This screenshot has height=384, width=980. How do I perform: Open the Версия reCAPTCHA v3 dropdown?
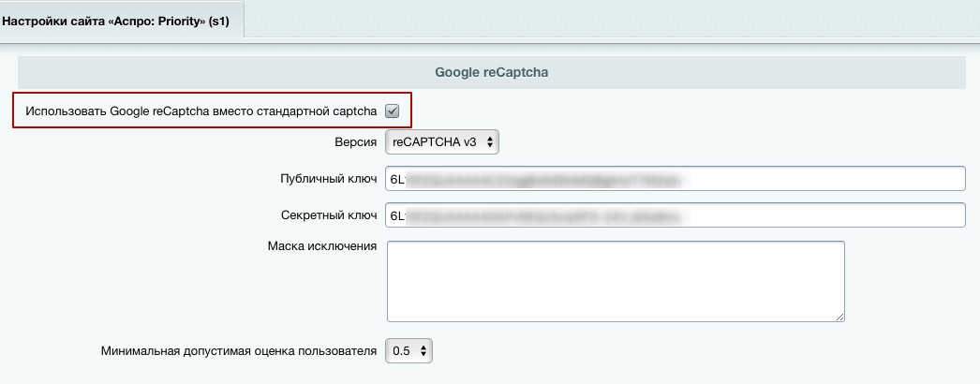(x=442, y=142)
